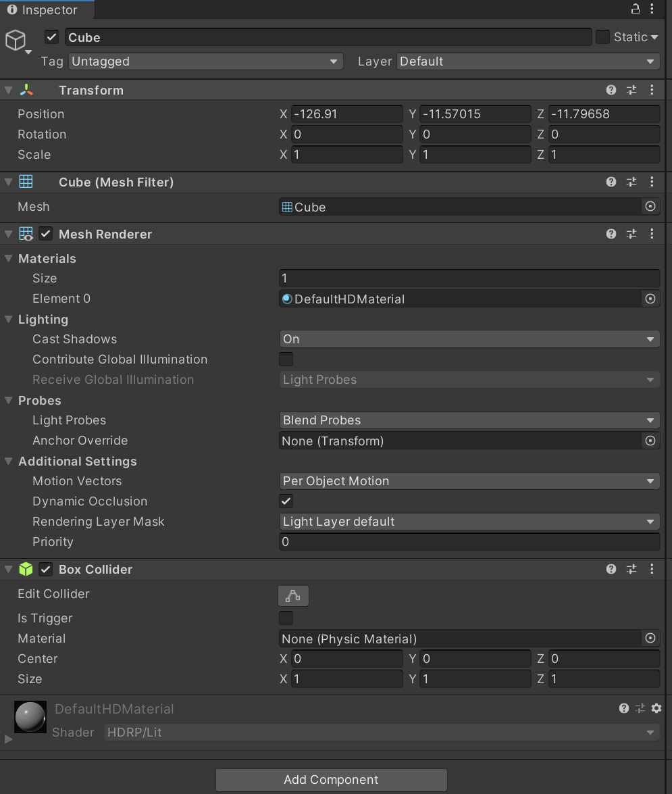Screen dimensions: 672x794
Task: Open the Cast Shadows dropdown
Action: point(469,339)
